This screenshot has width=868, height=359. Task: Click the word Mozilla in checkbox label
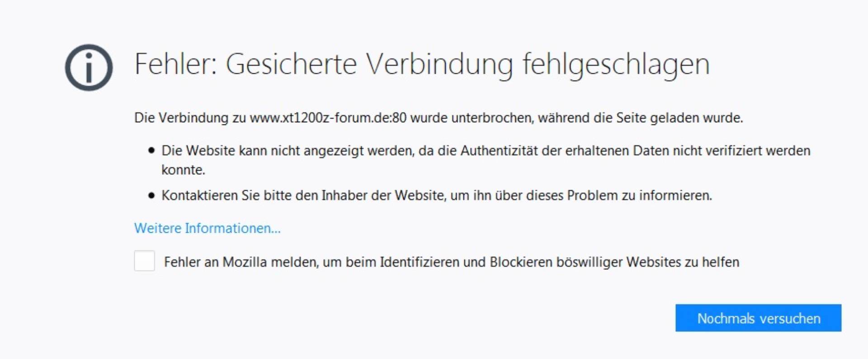(245, 262)
